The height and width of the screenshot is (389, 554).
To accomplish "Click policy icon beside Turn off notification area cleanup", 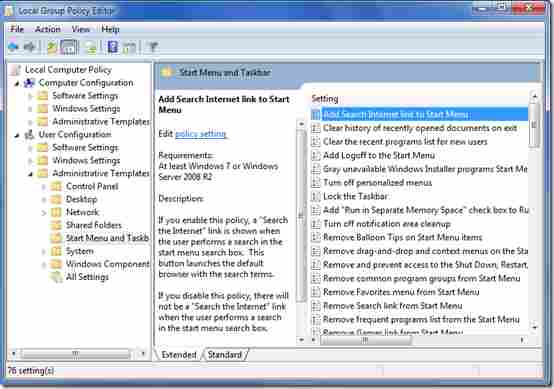I will pyautogui.click(x=316, y=224).
